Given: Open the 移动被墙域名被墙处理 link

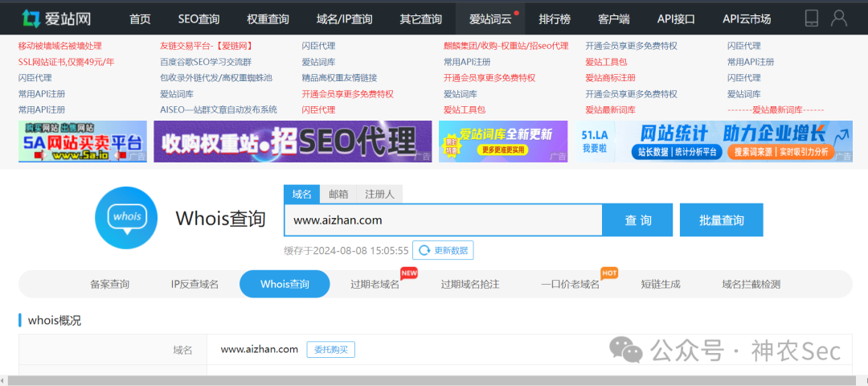Looking at the screenshot, I should pyautogui.click(x=59, y=46).
